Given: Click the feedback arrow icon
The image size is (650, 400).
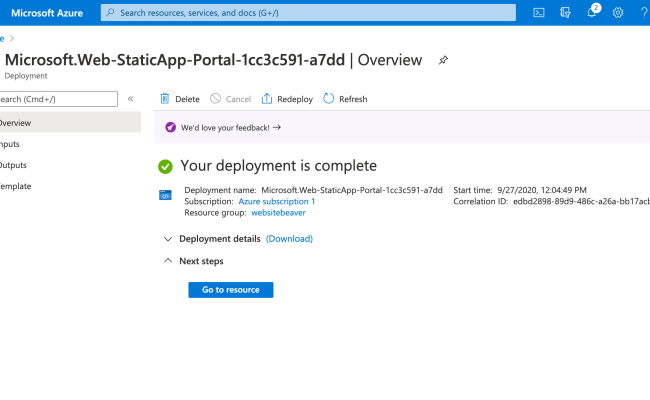Looking at the screenshot, I should 277,127.
